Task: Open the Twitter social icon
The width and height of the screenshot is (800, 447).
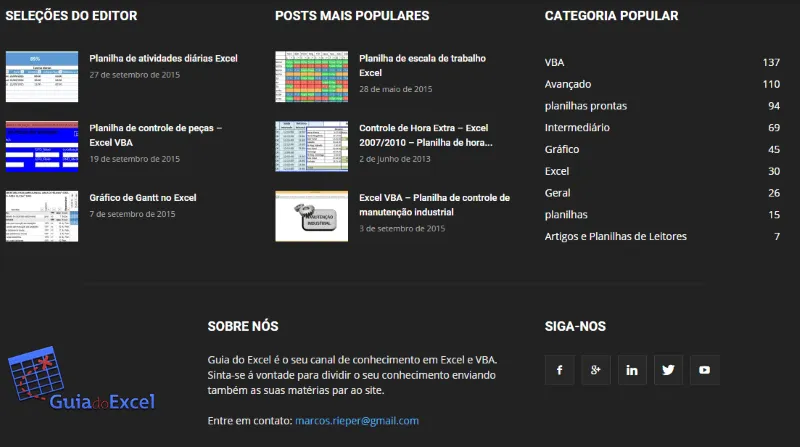Action: pyautogui.click(x=668, y=370)
